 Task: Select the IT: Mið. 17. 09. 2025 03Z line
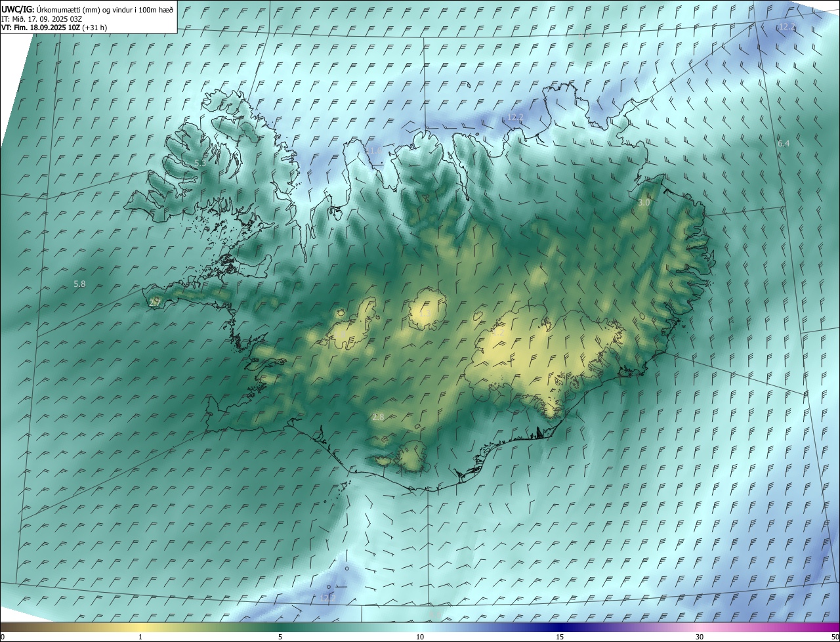[42, 19]
